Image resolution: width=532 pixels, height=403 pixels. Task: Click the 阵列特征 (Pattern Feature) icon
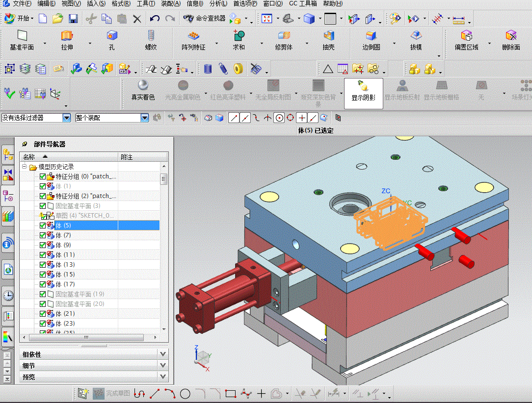tap(193, 36)
